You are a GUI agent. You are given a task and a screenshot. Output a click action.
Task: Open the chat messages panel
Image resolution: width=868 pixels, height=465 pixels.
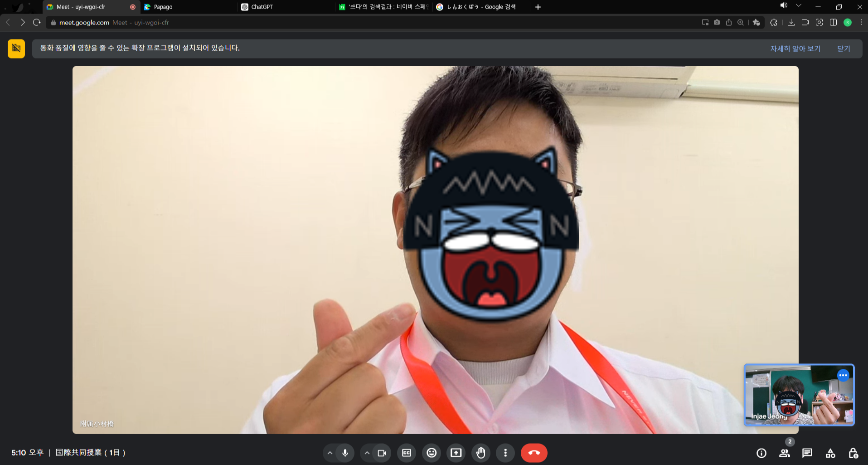(x=807, y=453)
